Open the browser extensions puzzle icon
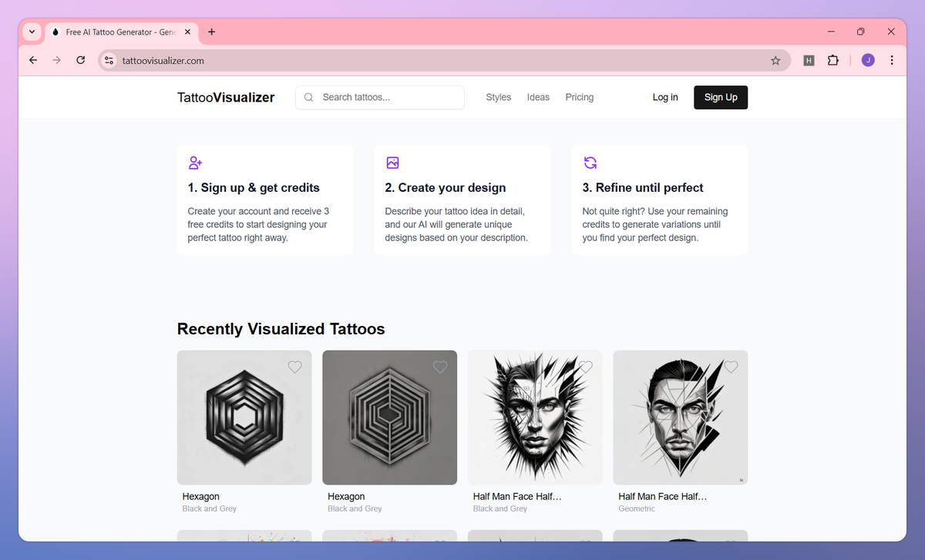This screenshot has width=925, height=560. (x=833, y=60)
